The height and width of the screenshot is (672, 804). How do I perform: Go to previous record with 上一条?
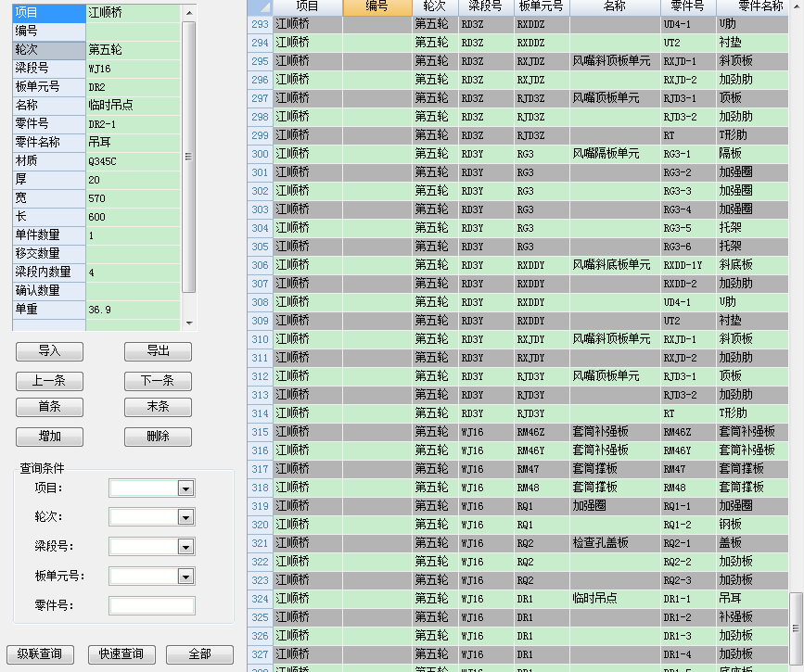(50, 381)
